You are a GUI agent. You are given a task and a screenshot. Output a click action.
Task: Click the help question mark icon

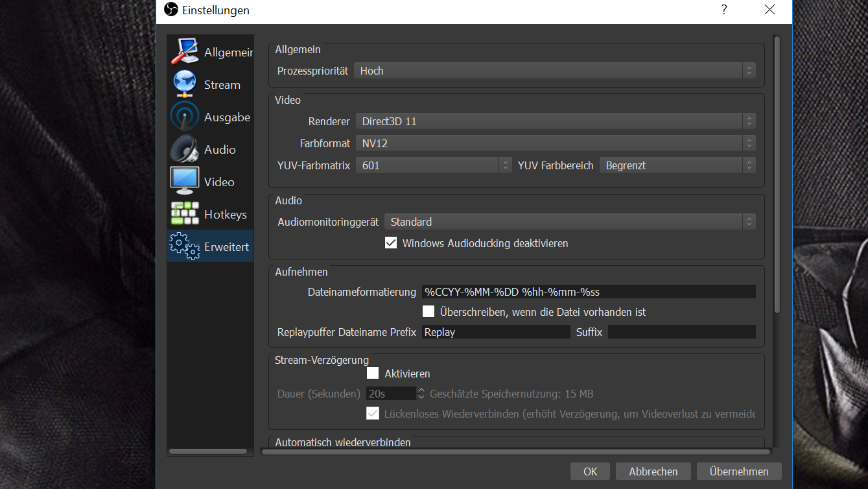coord(724,10)
